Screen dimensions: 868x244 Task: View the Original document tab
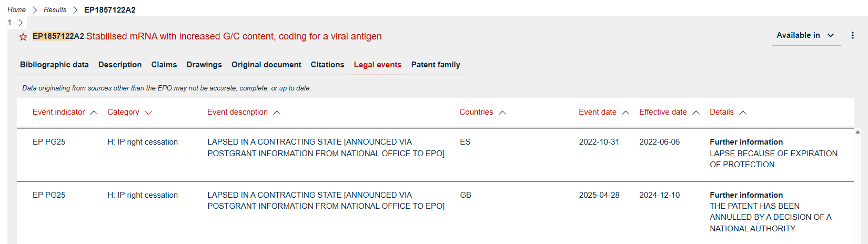tap(266, 65)
